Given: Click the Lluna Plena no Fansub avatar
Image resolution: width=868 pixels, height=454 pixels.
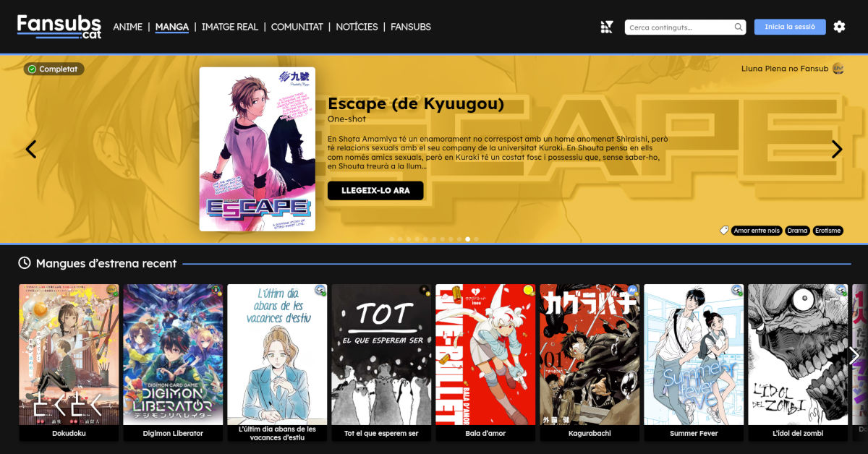Looking at the screenshot, I should 838,69.
